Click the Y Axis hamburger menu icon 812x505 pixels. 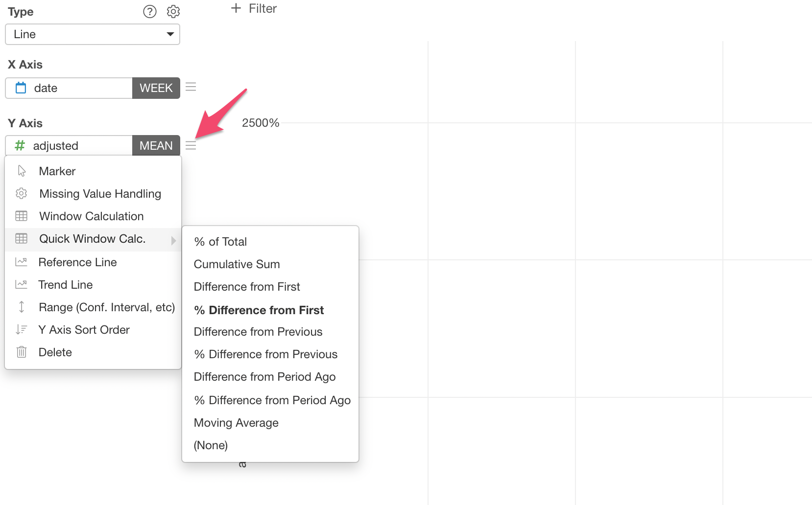[x=191, y=146]
